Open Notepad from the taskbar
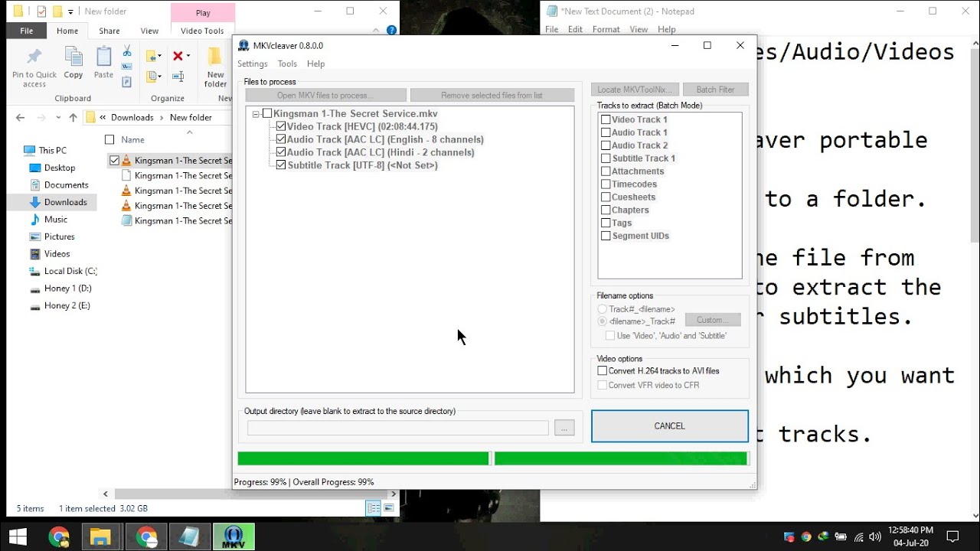 190,536
